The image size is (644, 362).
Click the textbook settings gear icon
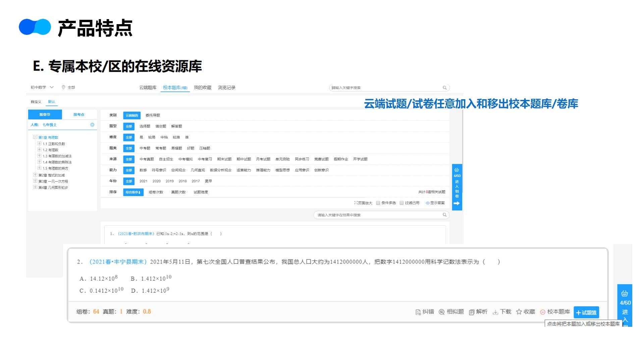(x=92, y=125)
